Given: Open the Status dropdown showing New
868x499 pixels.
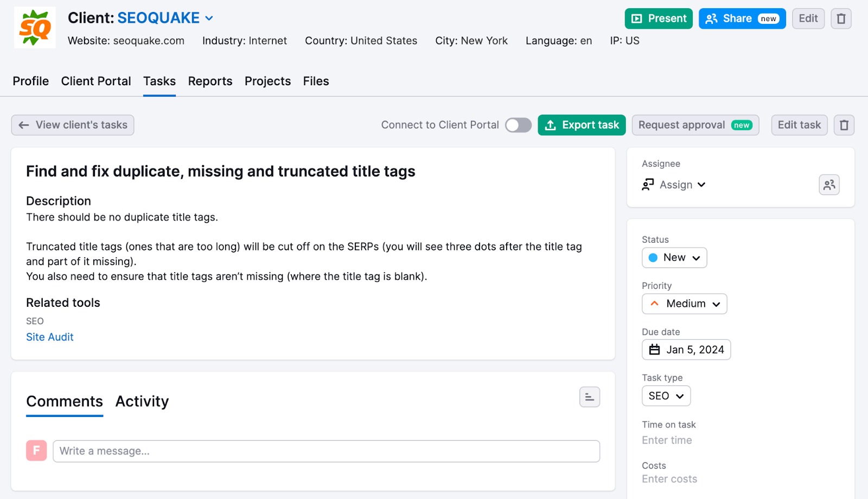Looking at the screenshot, I should pyautogui.click(x=674, y=257).
